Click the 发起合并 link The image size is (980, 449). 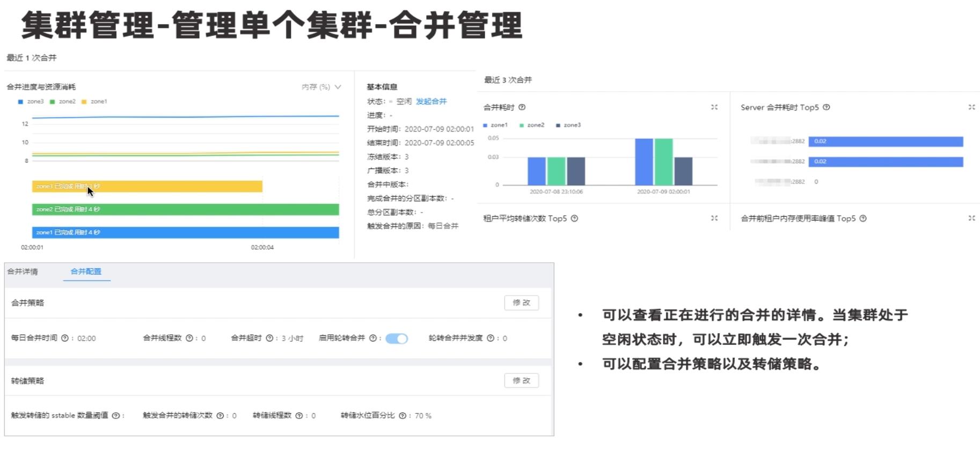click(x=431, y=101)
